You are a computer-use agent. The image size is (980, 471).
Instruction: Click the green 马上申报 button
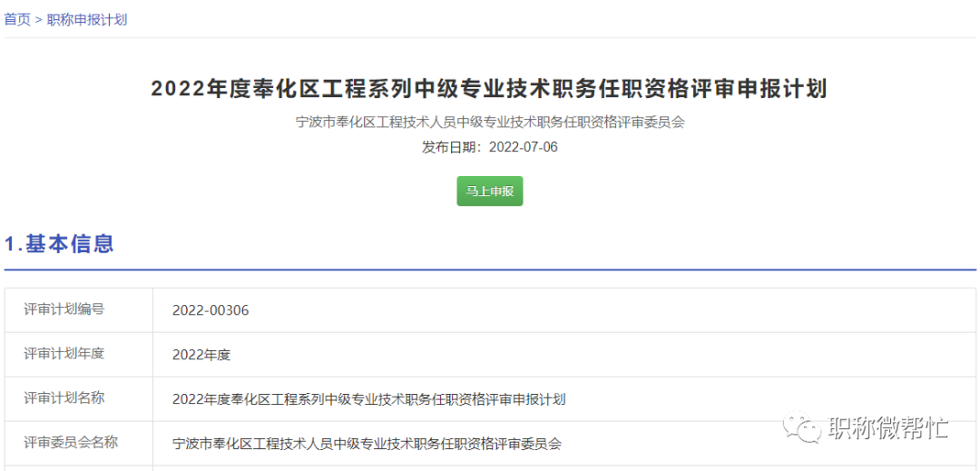(x=489, y=191)
